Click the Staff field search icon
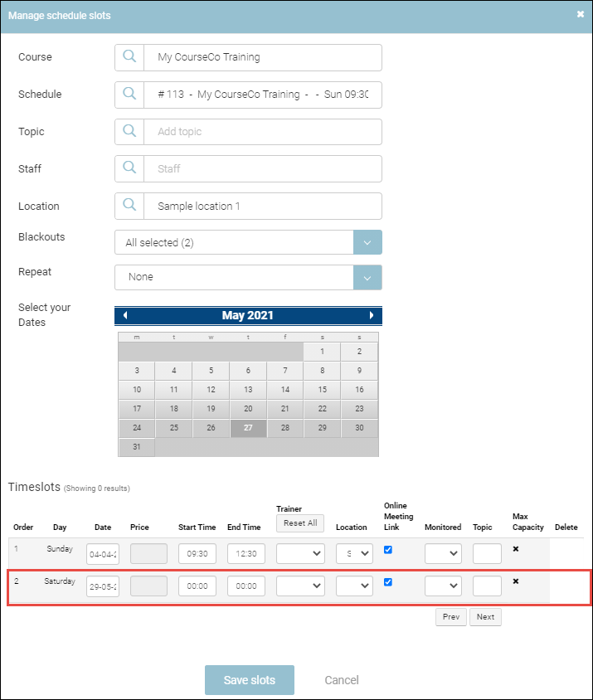 [x=129, y=168]
